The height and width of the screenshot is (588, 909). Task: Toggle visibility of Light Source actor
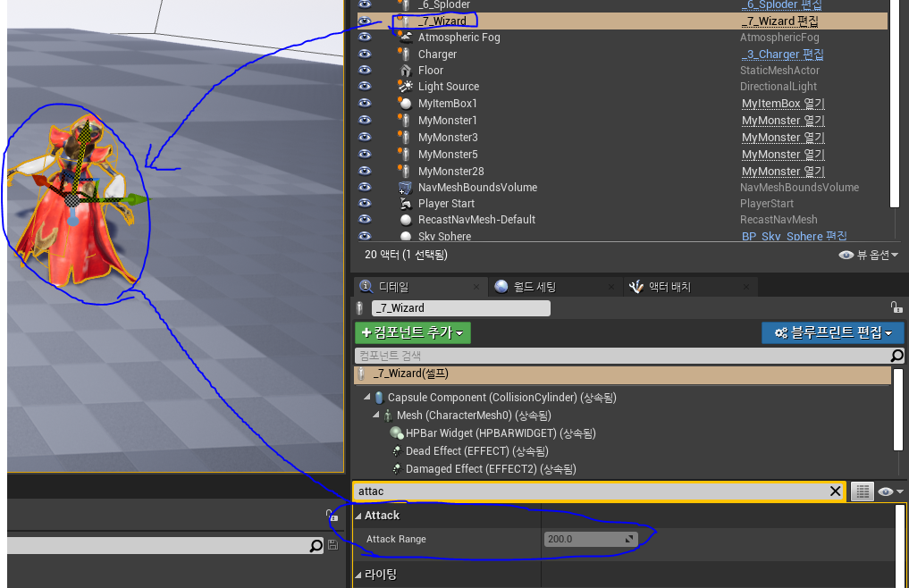point(365,87)
